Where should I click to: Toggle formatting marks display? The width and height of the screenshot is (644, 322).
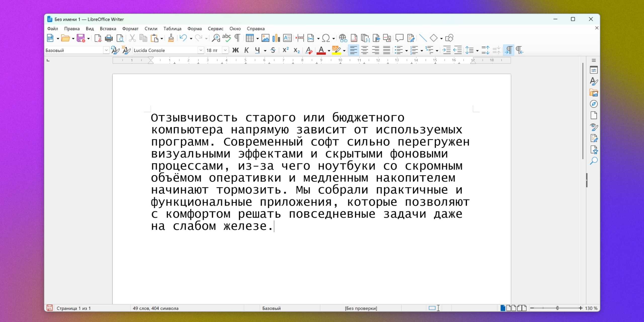coord(237,38)
